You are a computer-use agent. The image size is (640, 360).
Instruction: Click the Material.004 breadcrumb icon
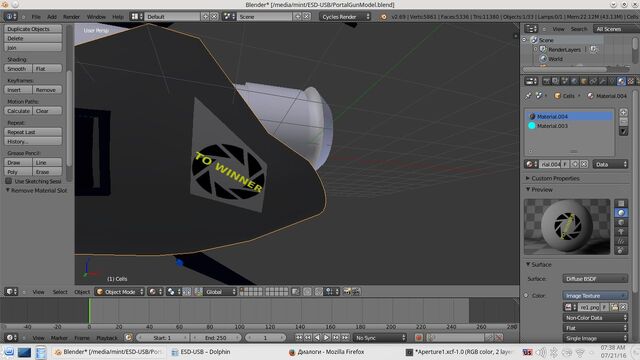(590, 96)
